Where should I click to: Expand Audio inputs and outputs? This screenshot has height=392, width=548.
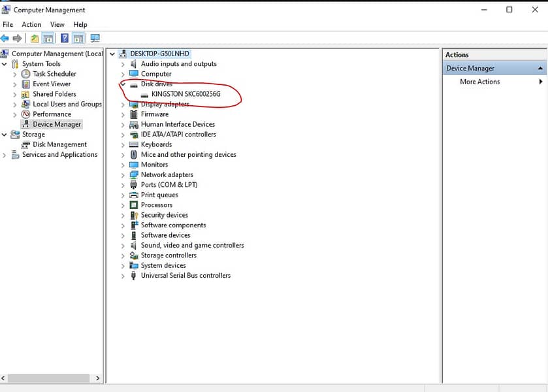pos(123,64)
